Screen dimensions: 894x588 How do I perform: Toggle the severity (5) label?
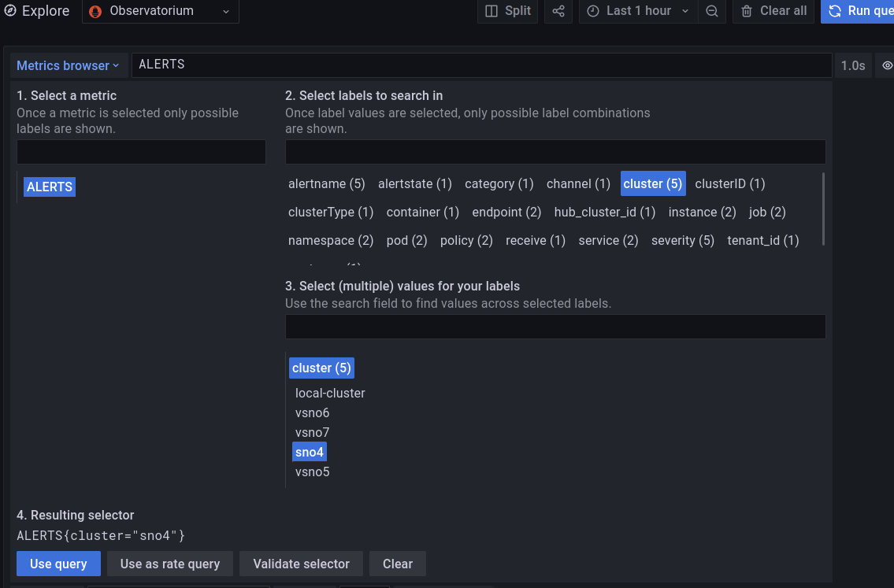click(682, 240)
